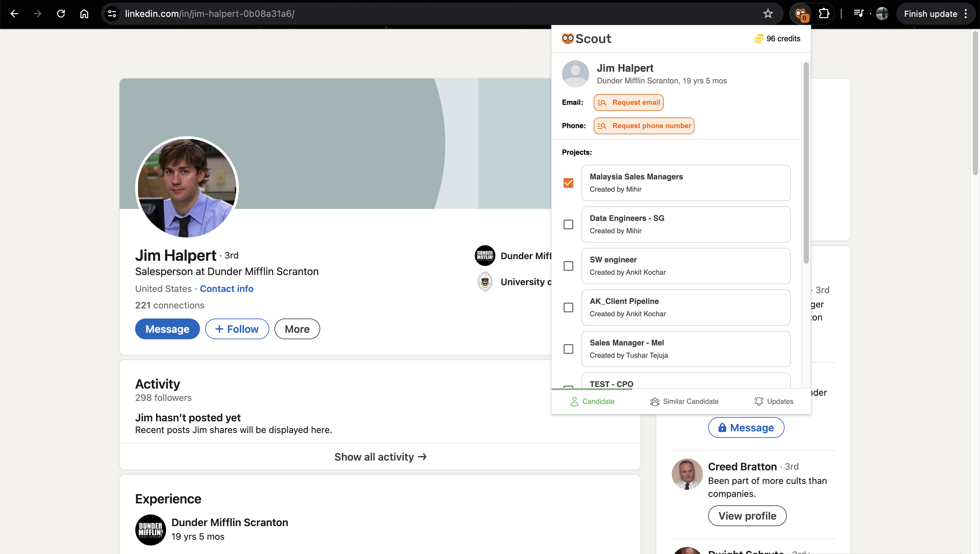Go back with the browser back arrow
The height and width of the screenshot is (554, 980).
(x=15, y=14)
